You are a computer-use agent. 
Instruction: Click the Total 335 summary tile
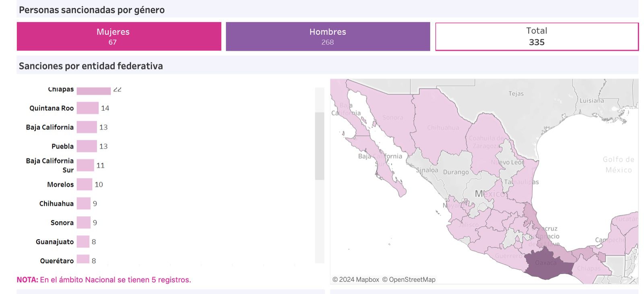[x=537, y=36]
